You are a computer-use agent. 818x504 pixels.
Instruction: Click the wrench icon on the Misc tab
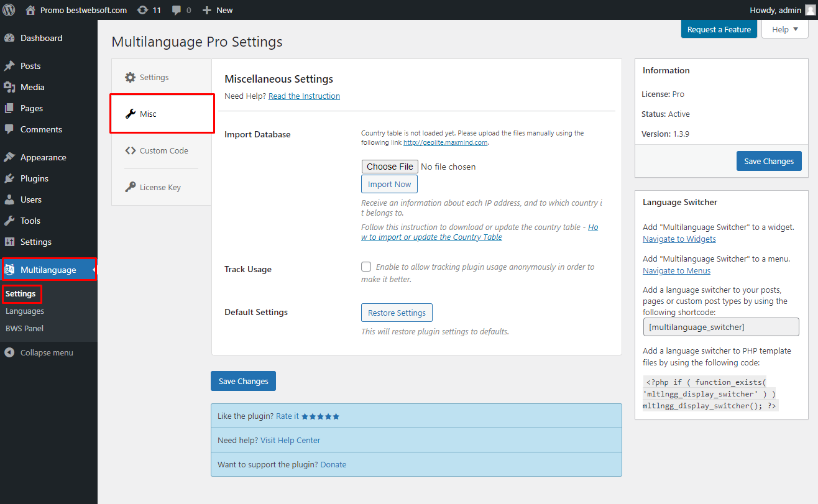click(131, 114)
